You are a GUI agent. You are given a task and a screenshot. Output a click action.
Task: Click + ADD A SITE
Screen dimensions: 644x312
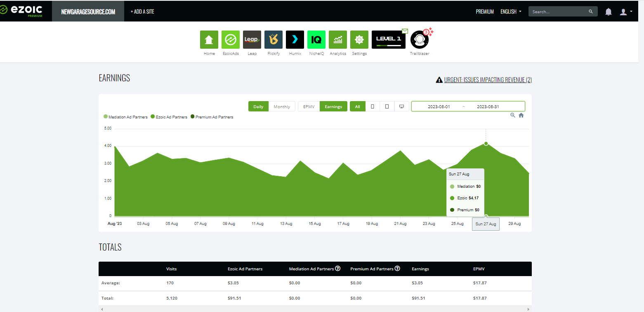pos(142,12)
